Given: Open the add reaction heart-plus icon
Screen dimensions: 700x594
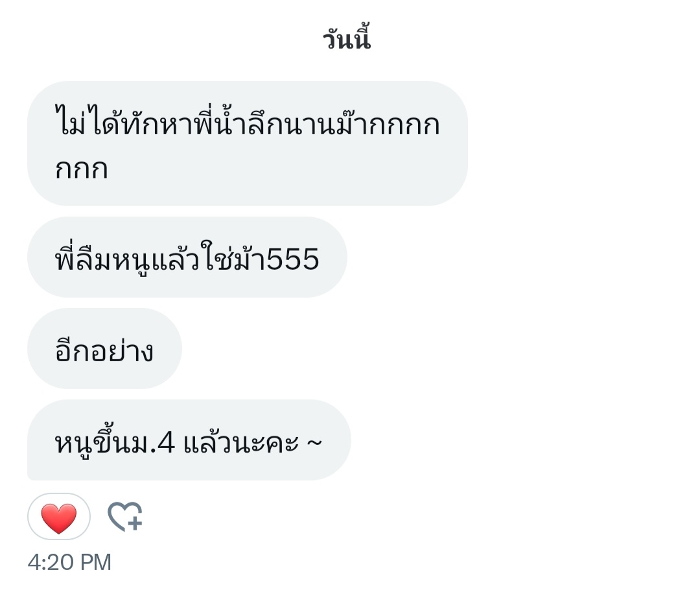Looking at the screenshot, I should (x=126, y=517).
